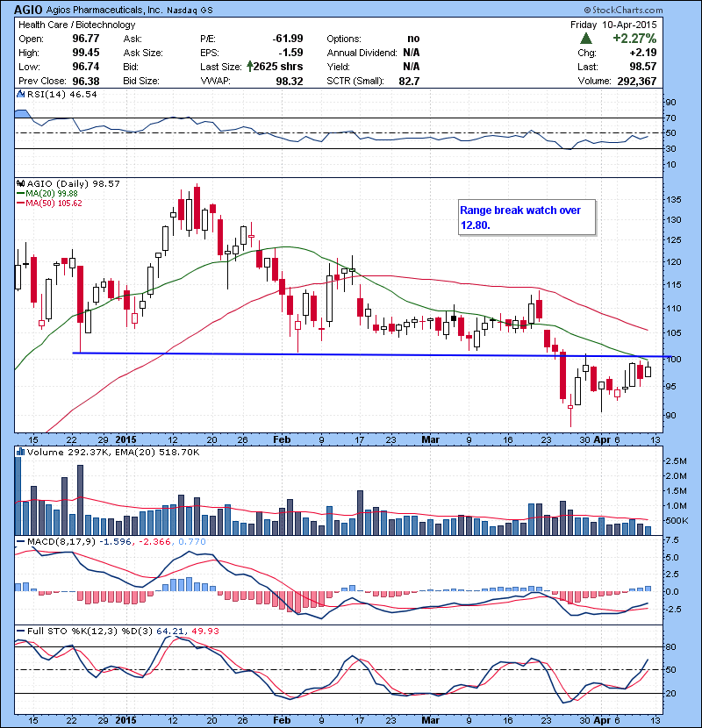Screen dimensions: 702x728
Task: Click the blue horizontal support line near 100
Action: click(372, 354)
